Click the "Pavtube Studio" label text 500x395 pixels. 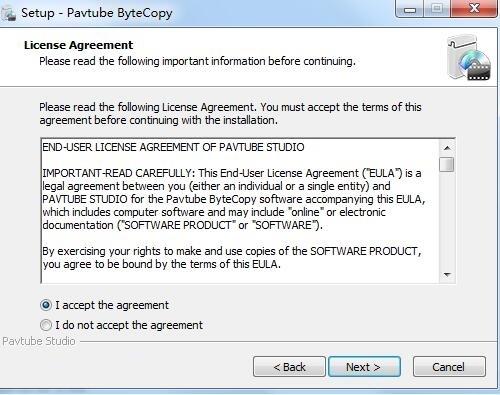[x=39, y=341]
